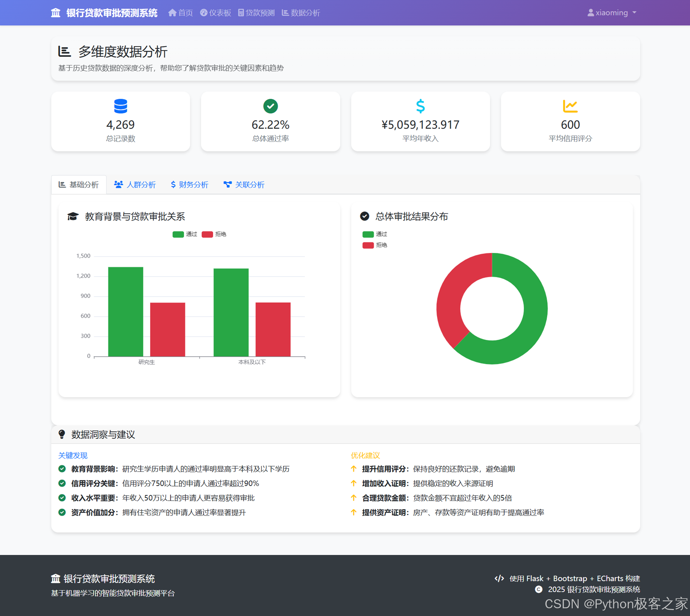690x616 pixels.
Task: Open the 仪表板 nav link
Action: [215, 13]
